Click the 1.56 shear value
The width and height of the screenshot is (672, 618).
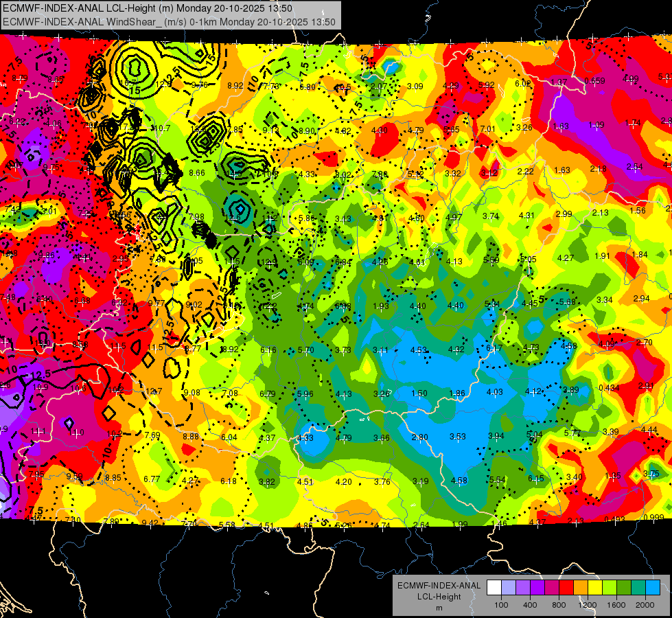[638, 210]
